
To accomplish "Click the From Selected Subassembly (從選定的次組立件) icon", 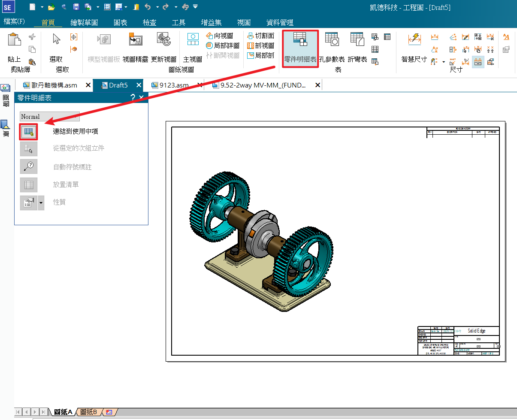I will tap(28, 148).
